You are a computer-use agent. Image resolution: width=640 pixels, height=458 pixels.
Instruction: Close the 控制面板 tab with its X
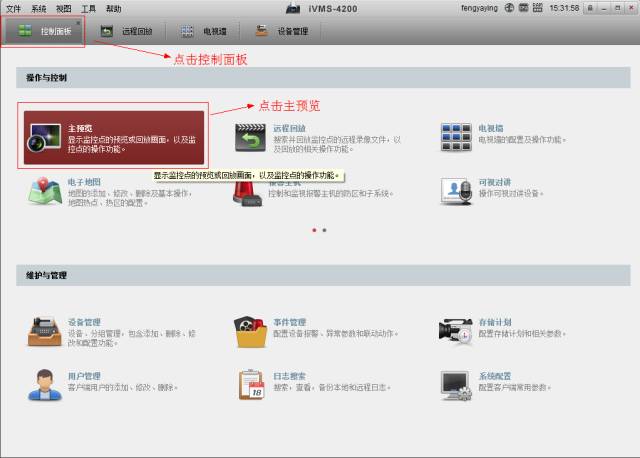(x=77, y=21)
